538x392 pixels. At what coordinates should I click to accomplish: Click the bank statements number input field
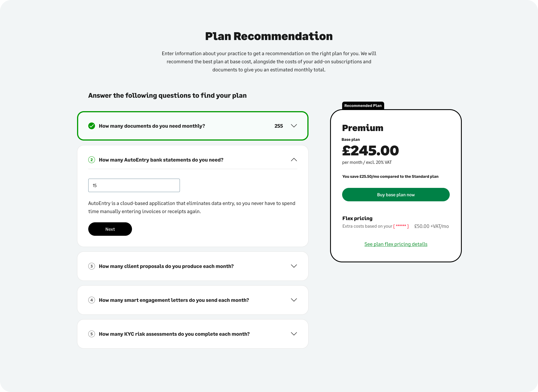click(x=134, y=185)
